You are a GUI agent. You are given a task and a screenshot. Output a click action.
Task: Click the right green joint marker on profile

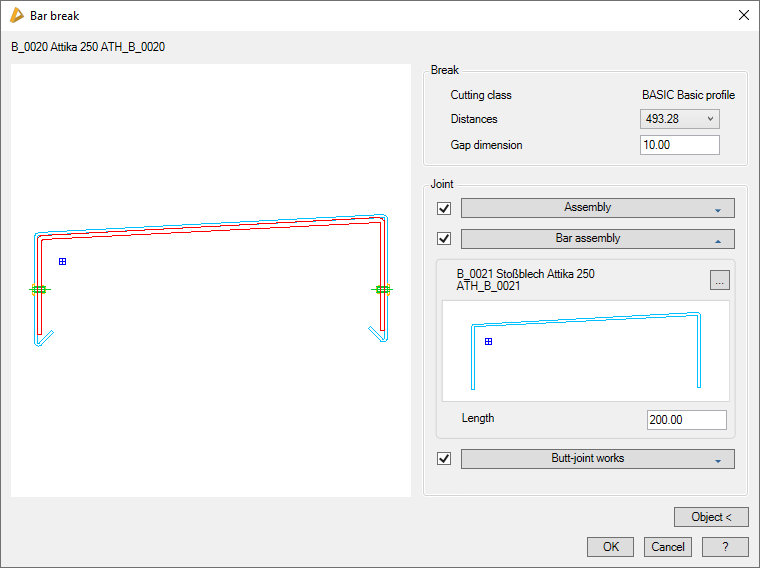click(x=383, y=289)
